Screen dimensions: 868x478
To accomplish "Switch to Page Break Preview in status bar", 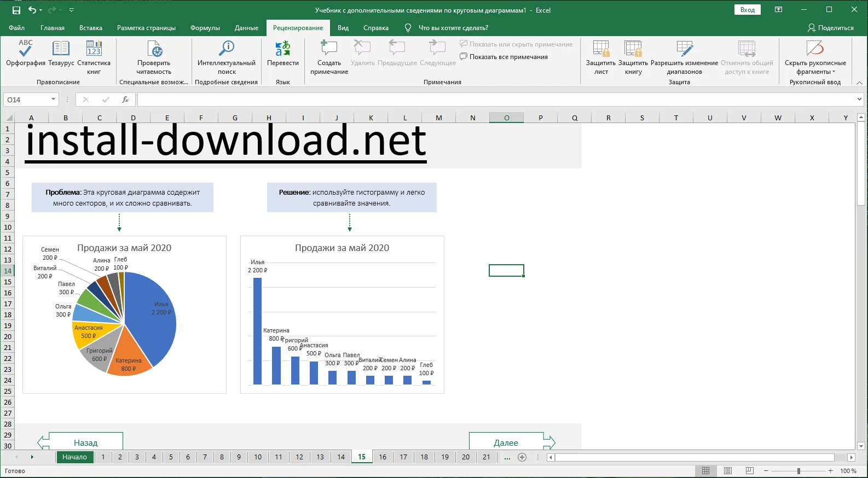I will point(750,471).
